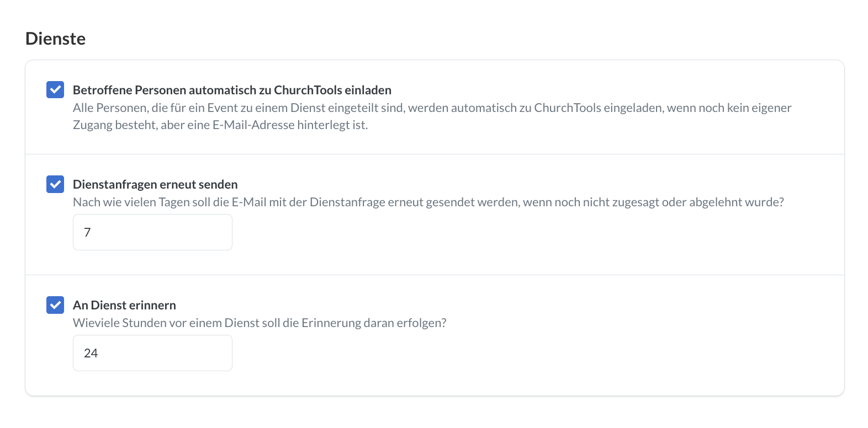Click 'ChurchTools eingeladen' in the first description

coord(599,108)
